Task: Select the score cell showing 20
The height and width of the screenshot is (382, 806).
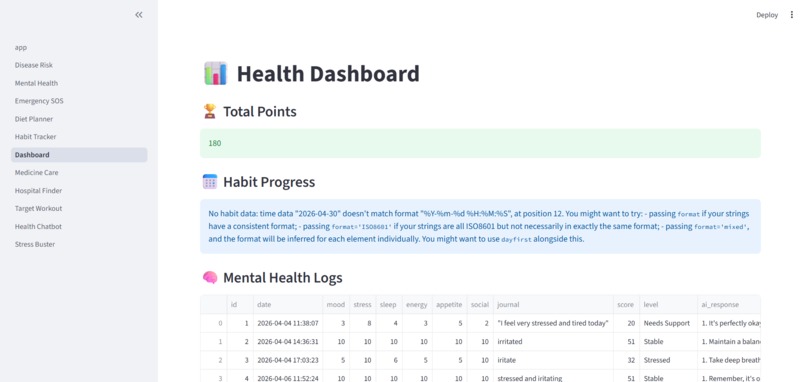Action: 626,323
